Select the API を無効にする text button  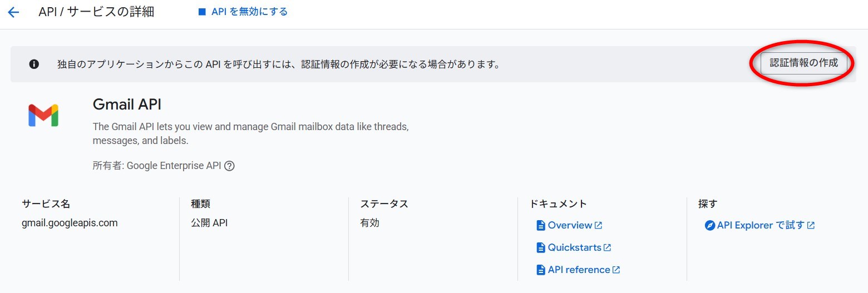[x=249, y=12]
